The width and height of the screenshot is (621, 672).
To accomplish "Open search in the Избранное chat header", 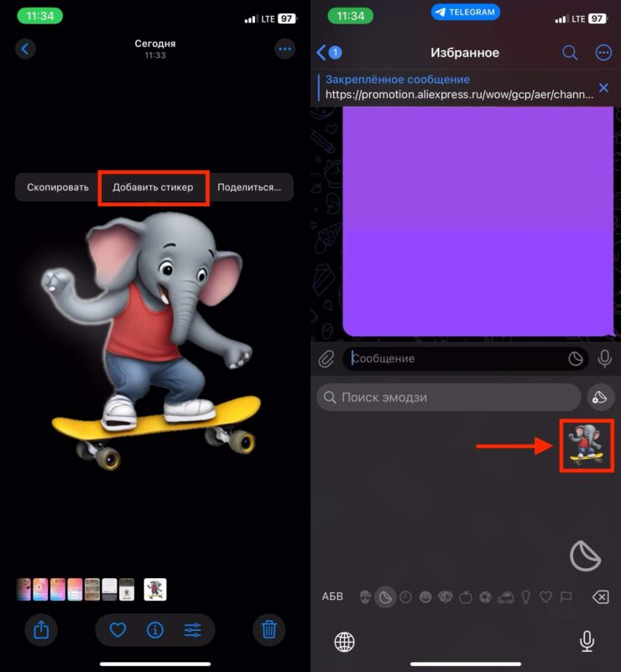I will [570, 53].
